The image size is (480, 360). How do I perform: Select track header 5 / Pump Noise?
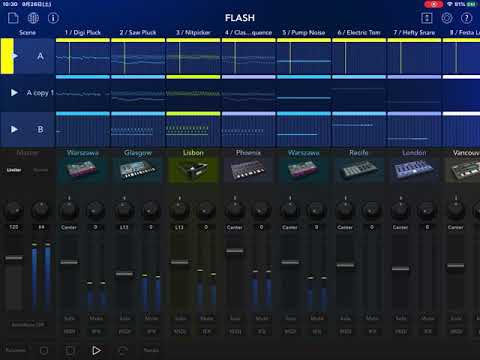tap(304, 32)
